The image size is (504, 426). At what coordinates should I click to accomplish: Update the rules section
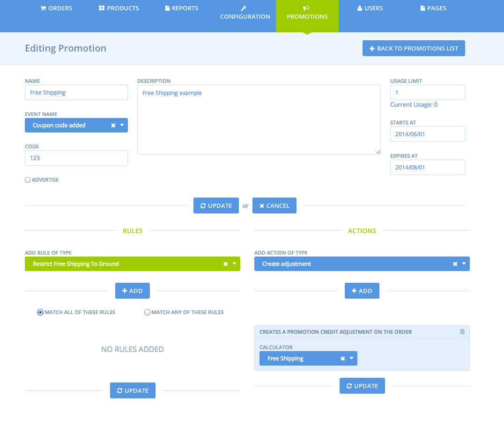pyautogui.click(x=133, y=390)
